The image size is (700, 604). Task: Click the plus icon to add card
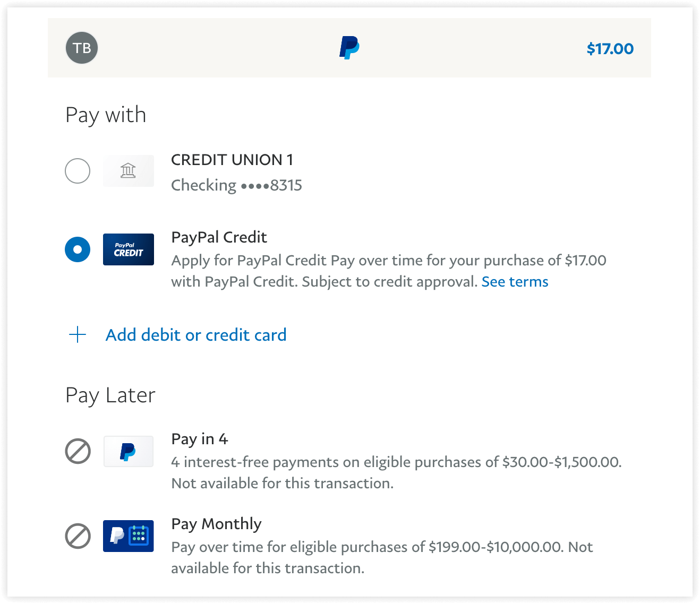78,334
